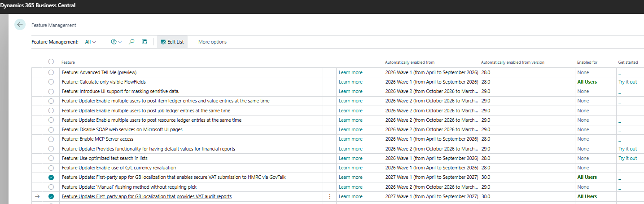Go back using the arrow beside Feature Management
The image size is (644, 204).
20,25
